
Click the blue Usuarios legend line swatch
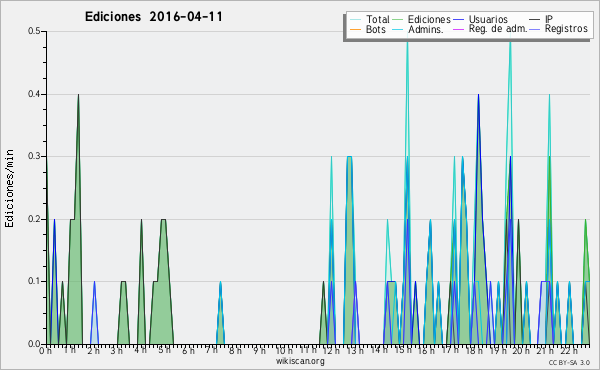458,20
